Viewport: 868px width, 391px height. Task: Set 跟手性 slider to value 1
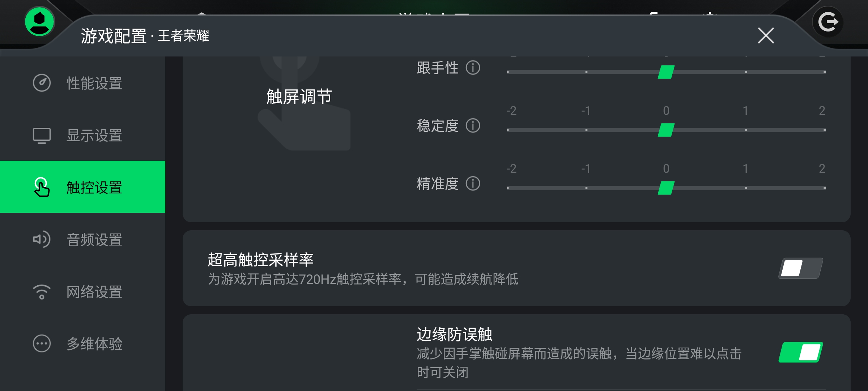pos(746,72)
